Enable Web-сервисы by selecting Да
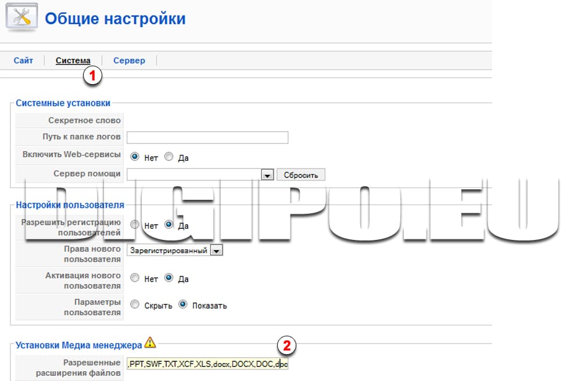 pos(168,157)
